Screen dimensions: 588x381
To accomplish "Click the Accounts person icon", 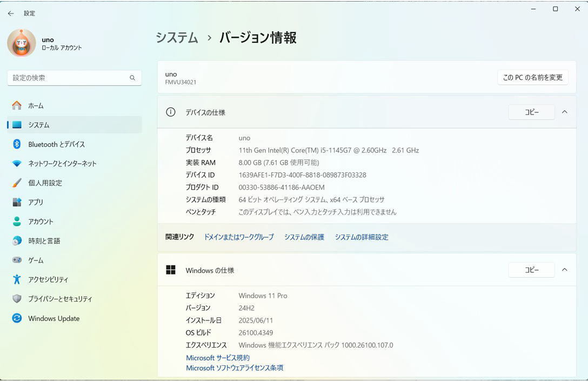I will 17,221.
